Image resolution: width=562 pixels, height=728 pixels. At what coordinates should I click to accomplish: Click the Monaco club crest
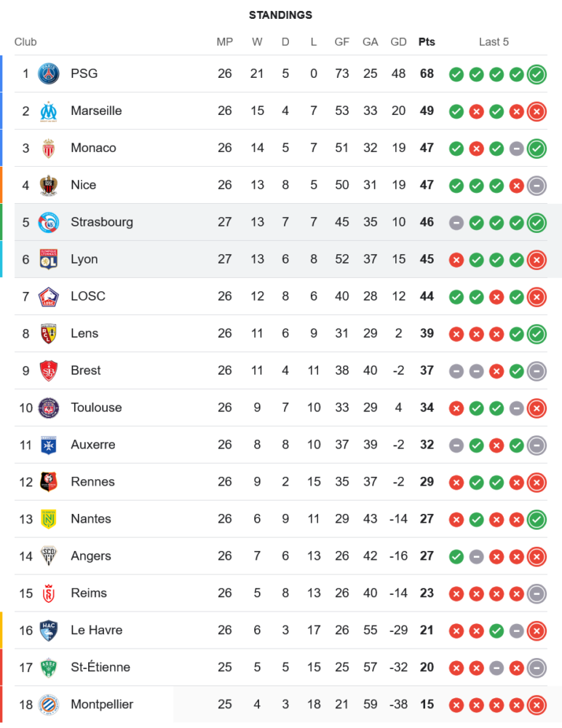[49, 148]
